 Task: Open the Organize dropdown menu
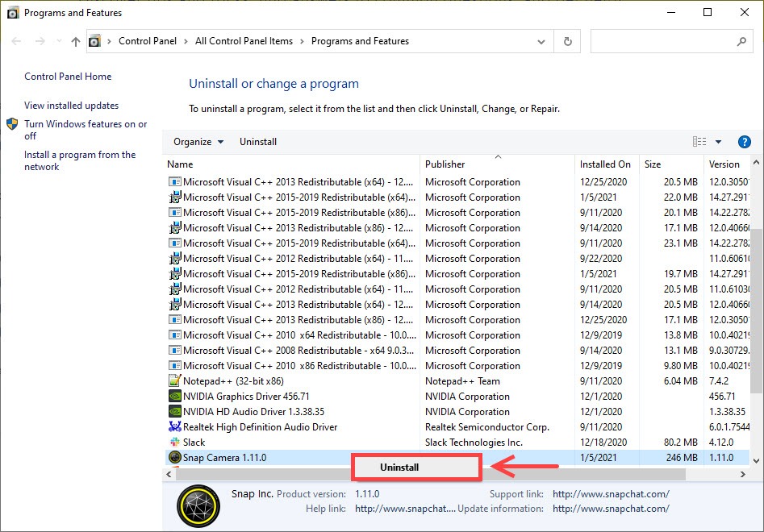coord(197,141)
